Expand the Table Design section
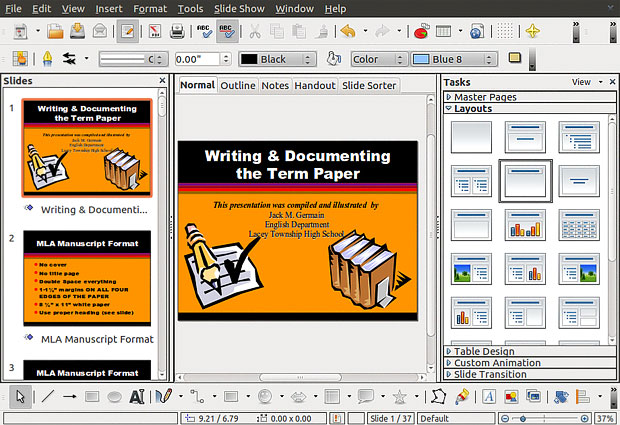 pyautogui.click(x=529, y=351)
